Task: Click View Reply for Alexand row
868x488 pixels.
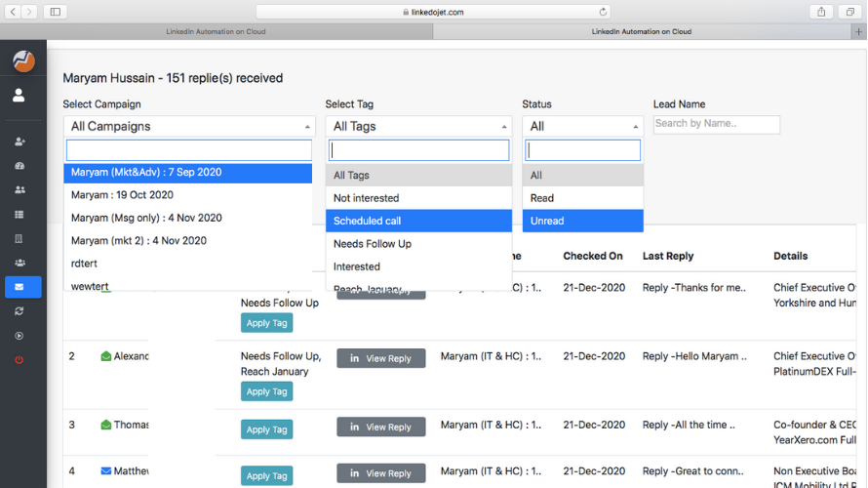Action: point(381,358)
